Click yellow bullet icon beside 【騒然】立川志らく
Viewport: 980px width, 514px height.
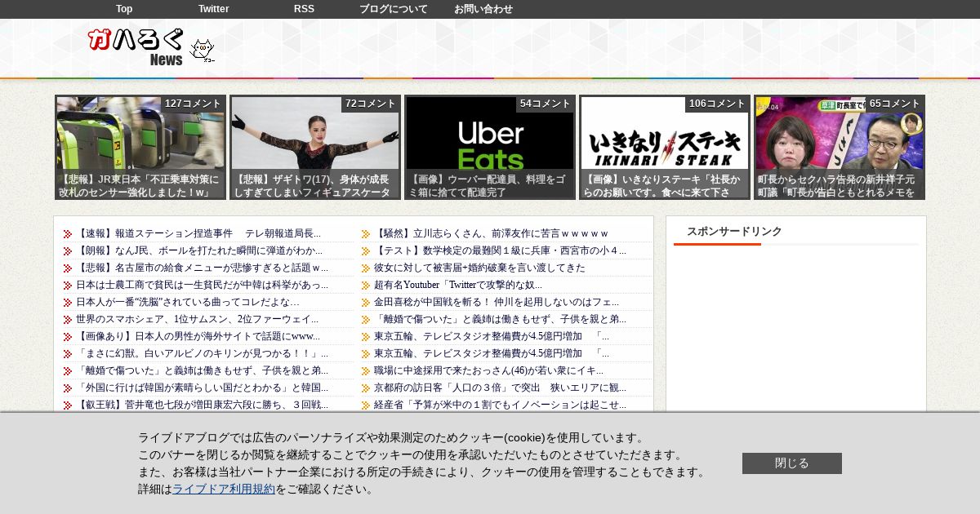click(366, 234)
